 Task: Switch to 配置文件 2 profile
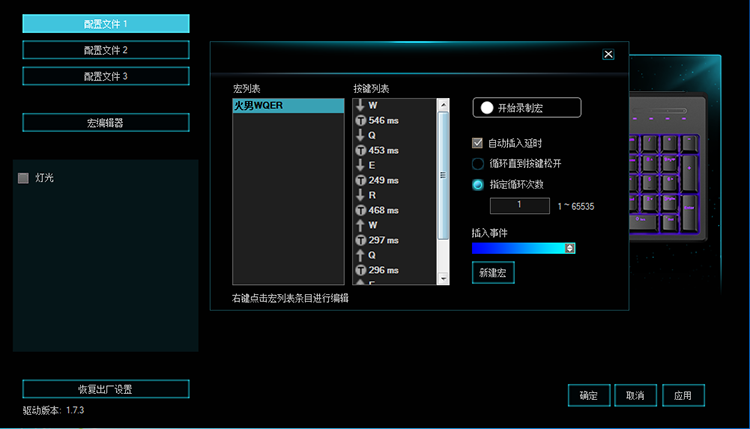pyautogui.click(x=106, y=50)
